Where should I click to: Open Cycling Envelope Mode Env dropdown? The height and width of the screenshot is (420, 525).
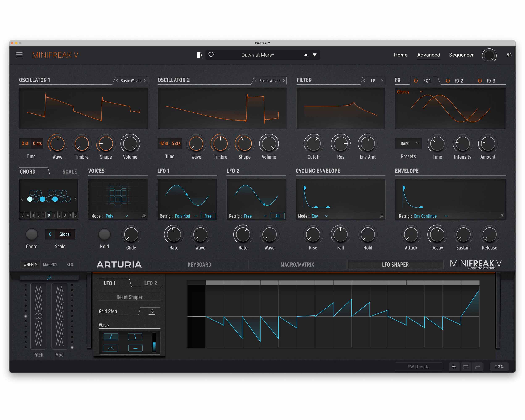320,216
